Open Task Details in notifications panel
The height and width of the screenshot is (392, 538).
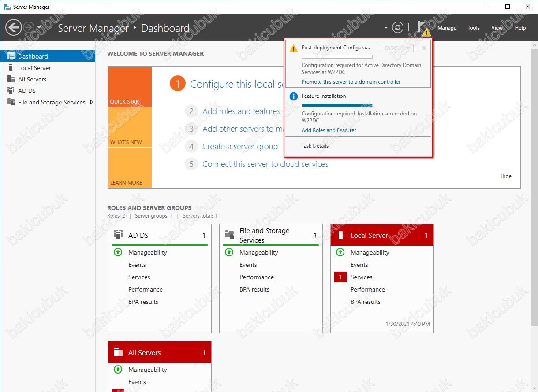315,146
